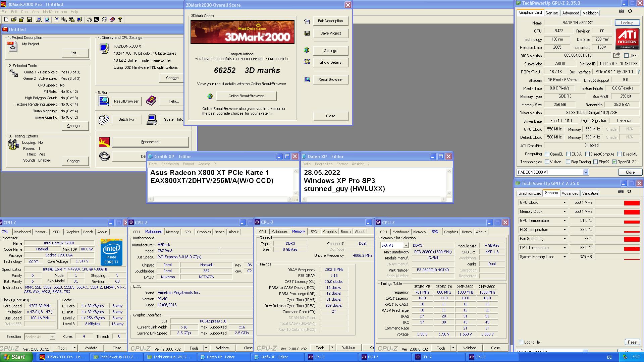Image resolution: width=644 pixels, height=362 pixels.
Task: Open the Slot #1 dropdown in CPU-Z SPD
Action: 406,246
